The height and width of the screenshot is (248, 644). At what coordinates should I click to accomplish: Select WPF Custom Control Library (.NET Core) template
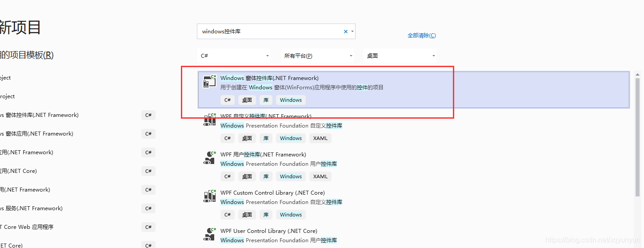(413, 204)
